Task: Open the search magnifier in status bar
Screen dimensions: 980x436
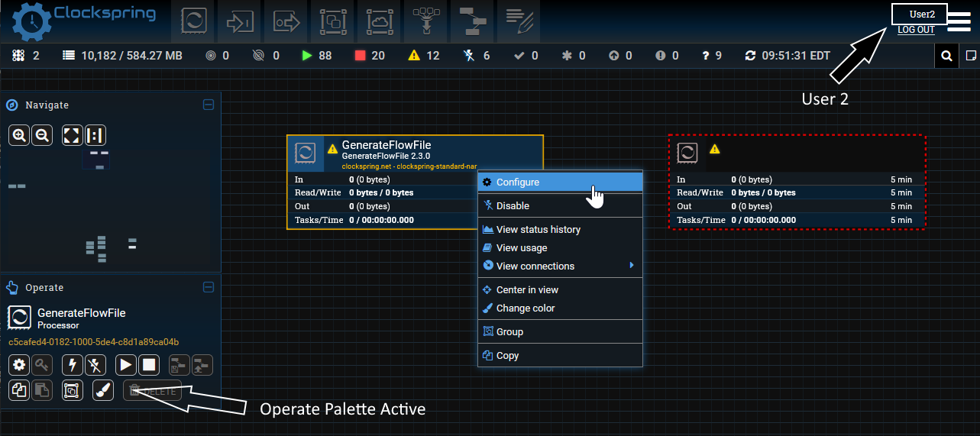Action: (x=946, y=56)
